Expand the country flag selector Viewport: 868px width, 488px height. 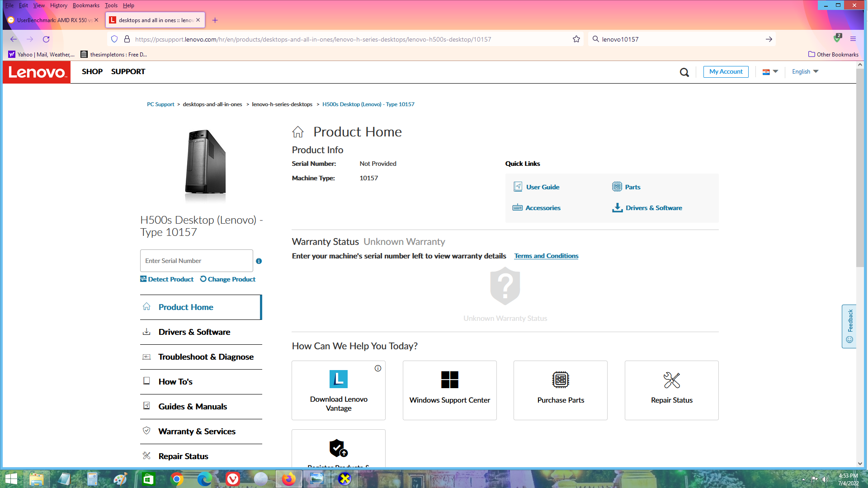coord(770,72)
